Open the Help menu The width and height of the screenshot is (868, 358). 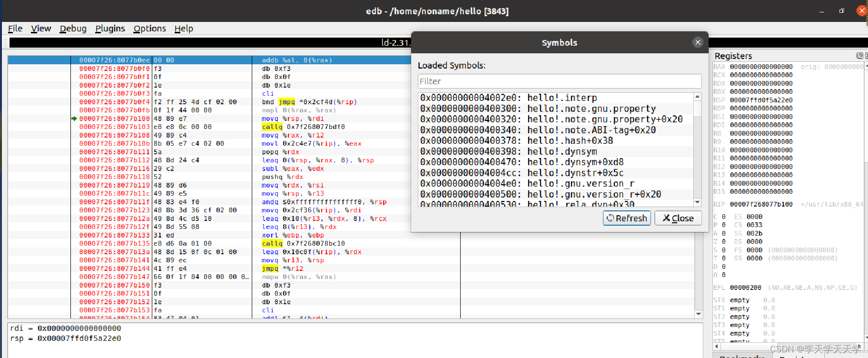(x=184, y=29)
